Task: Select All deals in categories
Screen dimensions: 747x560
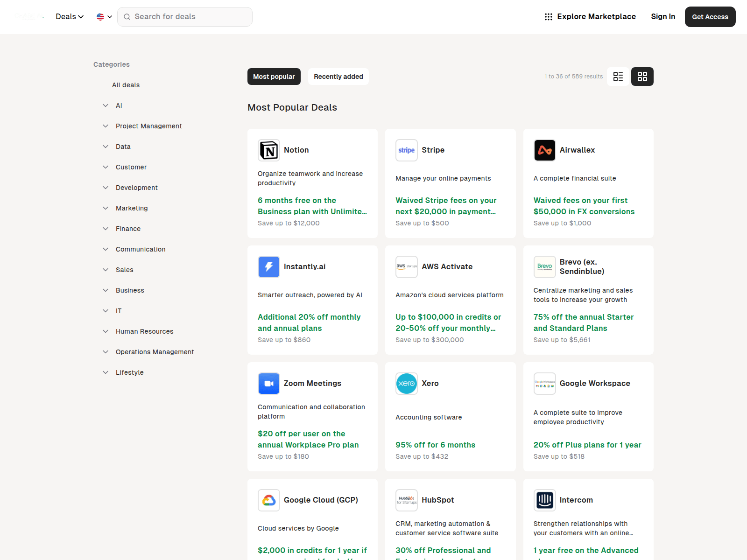Action: tap(126, 85)
